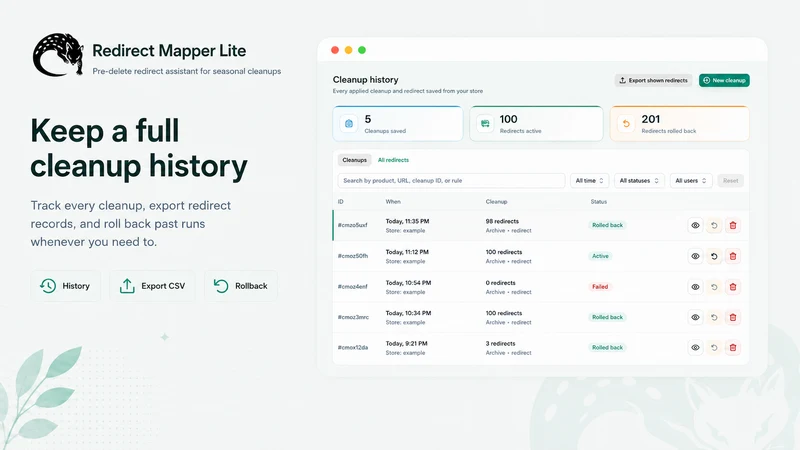Switch to the All redirects tab
Screen dimensions: 800x450
tap(393, 160)
